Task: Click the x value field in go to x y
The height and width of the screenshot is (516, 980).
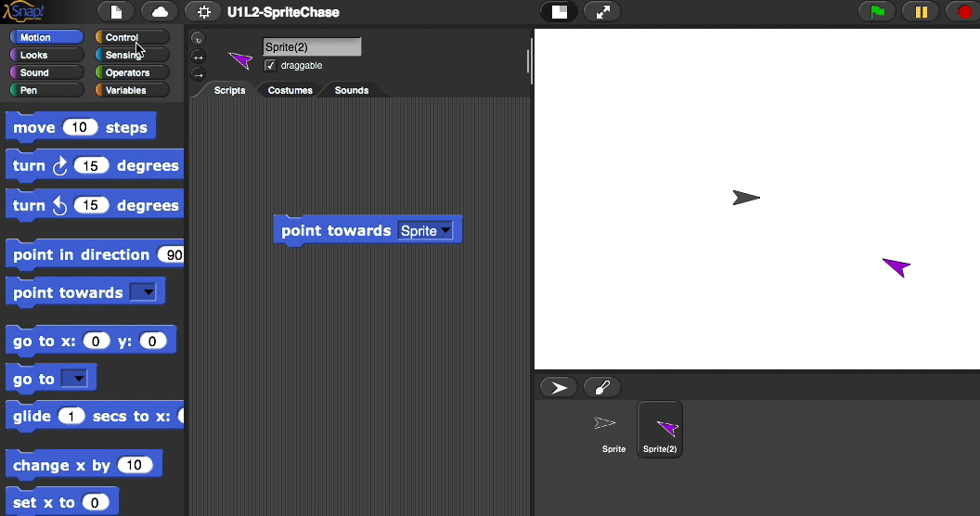Action: click(x=96, y=342)
